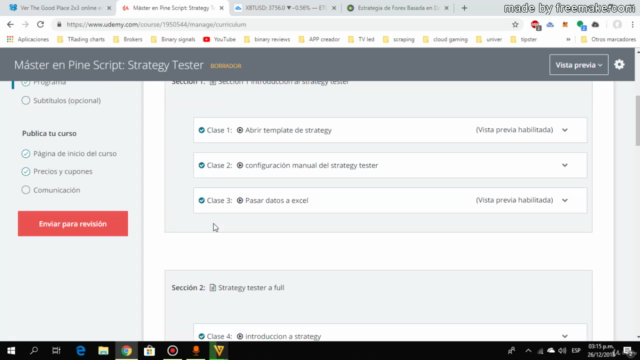Image resolution: width=640 pixels, height=360 pixels.
Task: Expand Clase 2 configuración manual chevron
Action: [x=565, y=165]
